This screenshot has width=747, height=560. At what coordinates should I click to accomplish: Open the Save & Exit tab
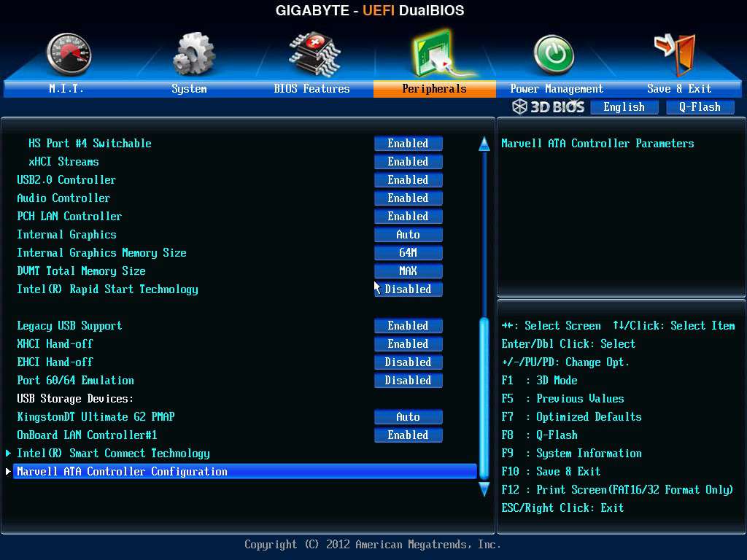coord(679,88)
